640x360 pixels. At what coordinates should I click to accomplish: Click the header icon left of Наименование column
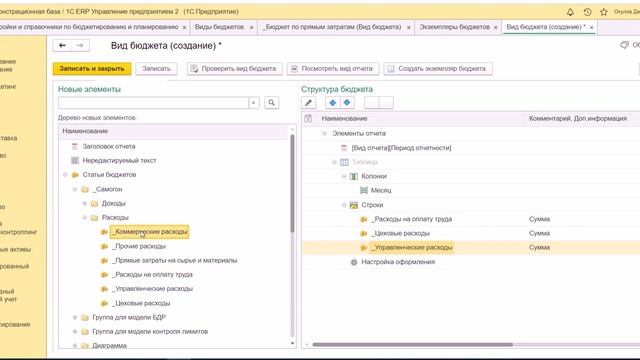pos(308,118)
